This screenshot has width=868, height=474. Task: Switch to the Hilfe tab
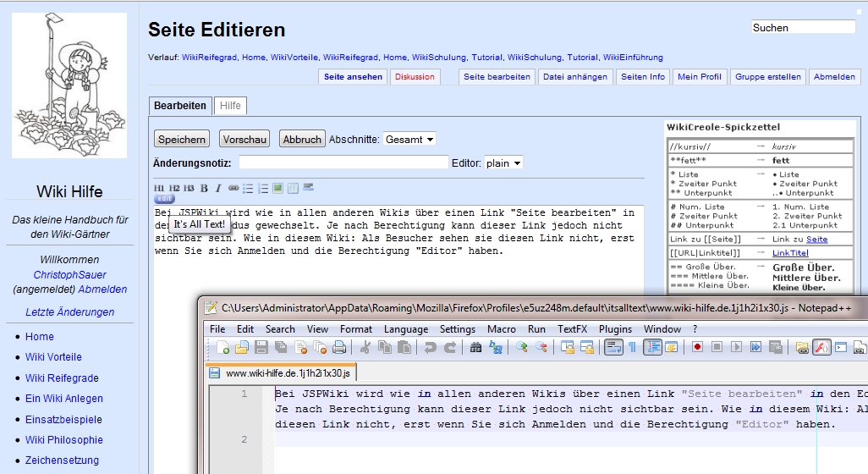click(230, 106)
